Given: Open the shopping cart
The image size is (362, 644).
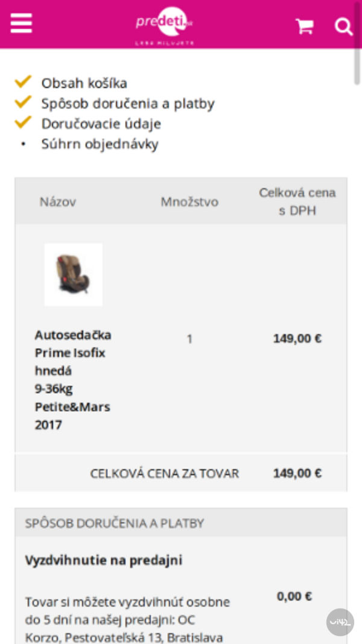Looking at the screenshot, I should (x=304, y=26).
